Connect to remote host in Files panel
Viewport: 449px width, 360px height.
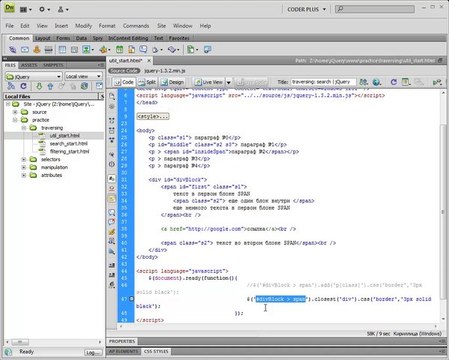tap(11, 86)
